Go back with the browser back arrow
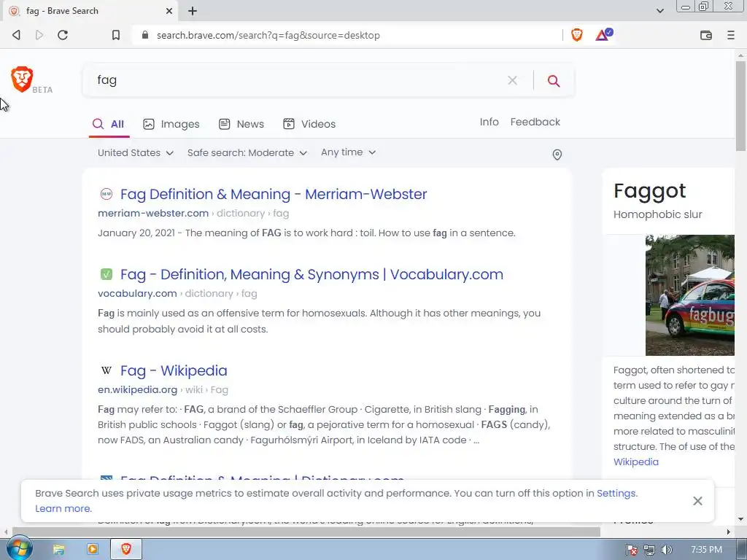 tap(16, 35)
